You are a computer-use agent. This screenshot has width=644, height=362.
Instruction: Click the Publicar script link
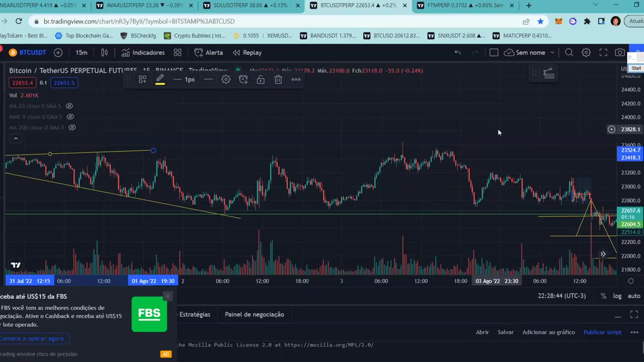tap(602, 332)
